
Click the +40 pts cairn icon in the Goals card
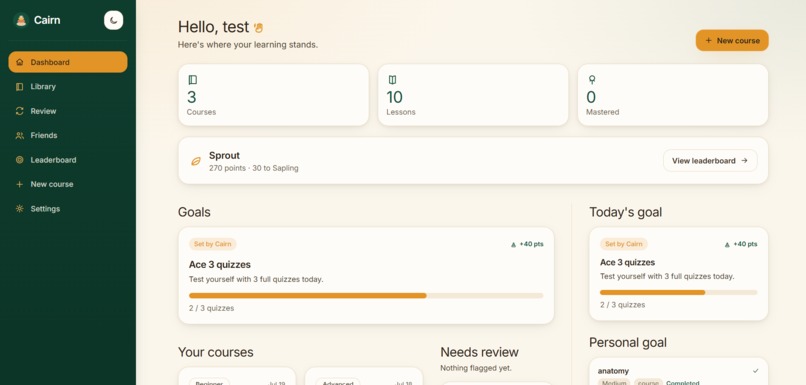click(x=513, y=245)
